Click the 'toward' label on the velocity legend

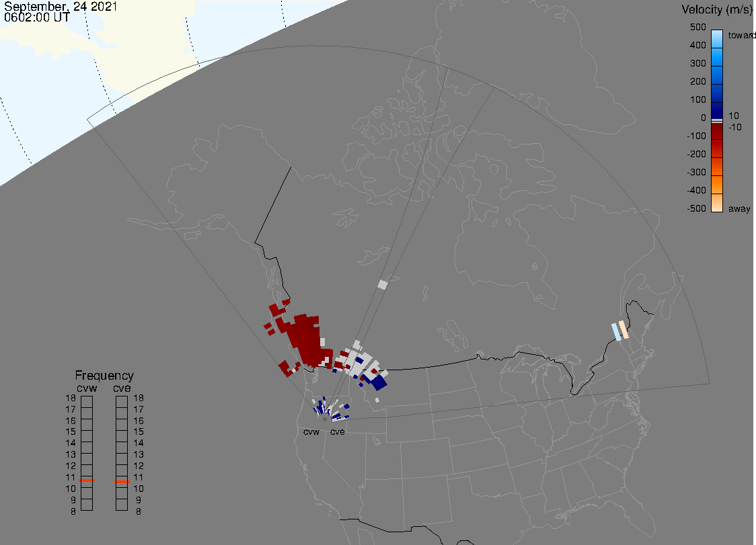point(741,35)
